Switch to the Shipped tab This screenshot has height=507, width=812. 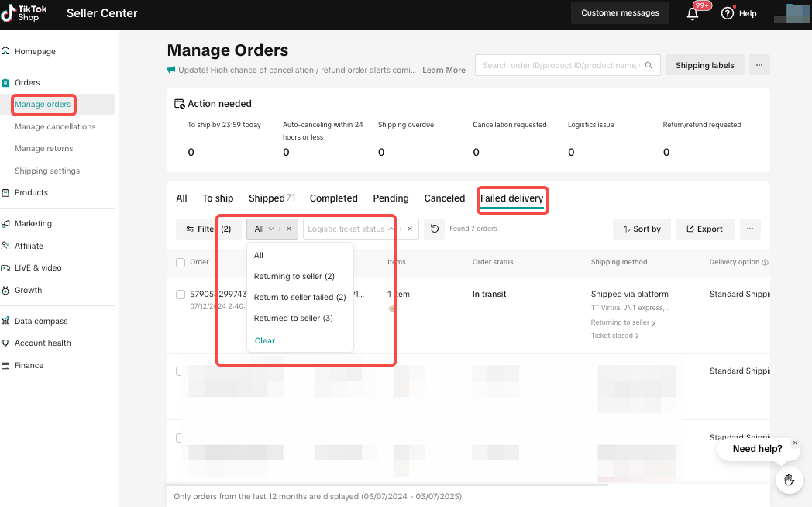pos(267,198)
